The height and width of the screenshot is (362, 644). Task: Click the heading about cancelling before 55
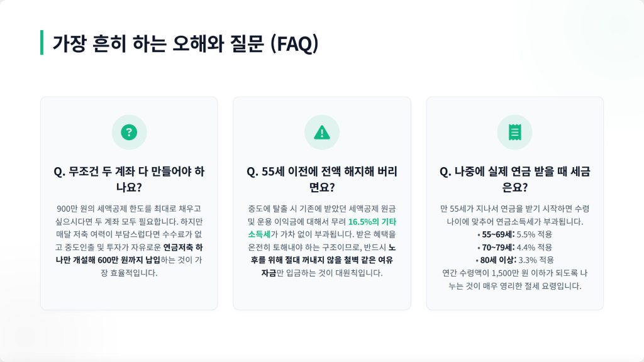321,179
